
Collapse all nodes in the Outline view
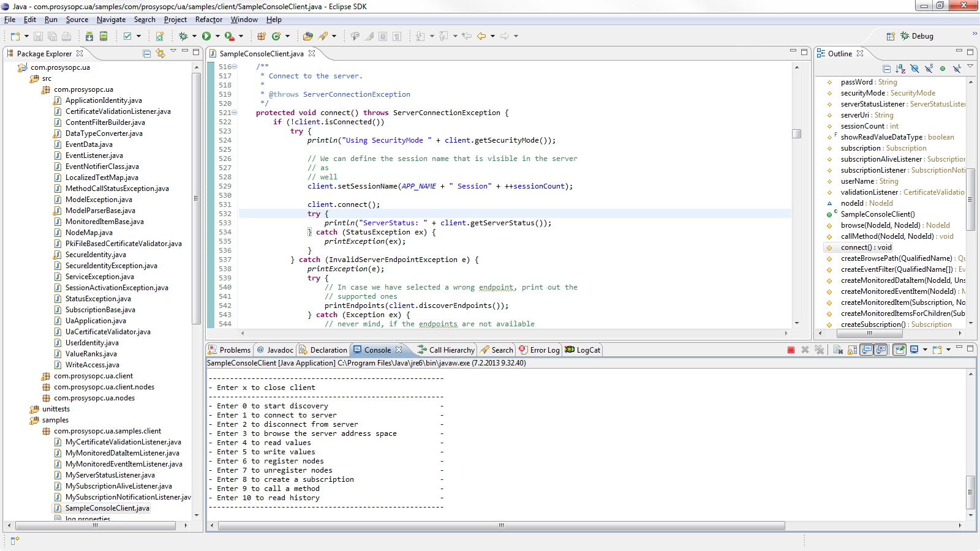click(x=886, y=69)
